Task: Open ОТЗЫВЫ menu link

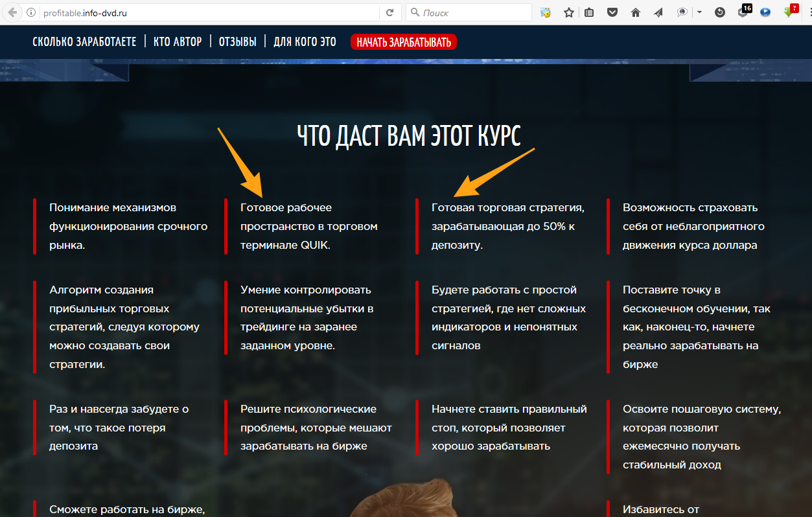Action: point(237,42)
